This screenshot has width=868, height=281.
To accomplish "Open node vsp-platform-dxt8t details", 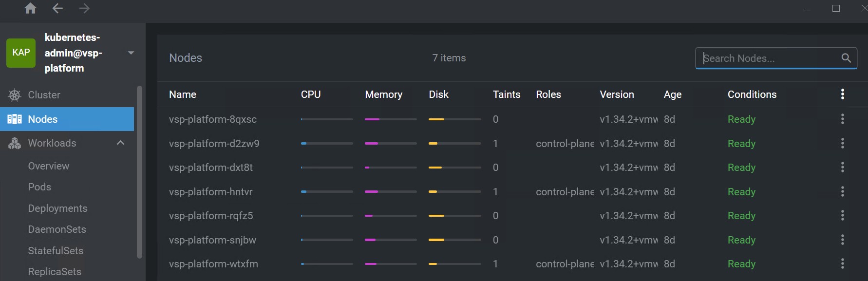I will point(211,168).
